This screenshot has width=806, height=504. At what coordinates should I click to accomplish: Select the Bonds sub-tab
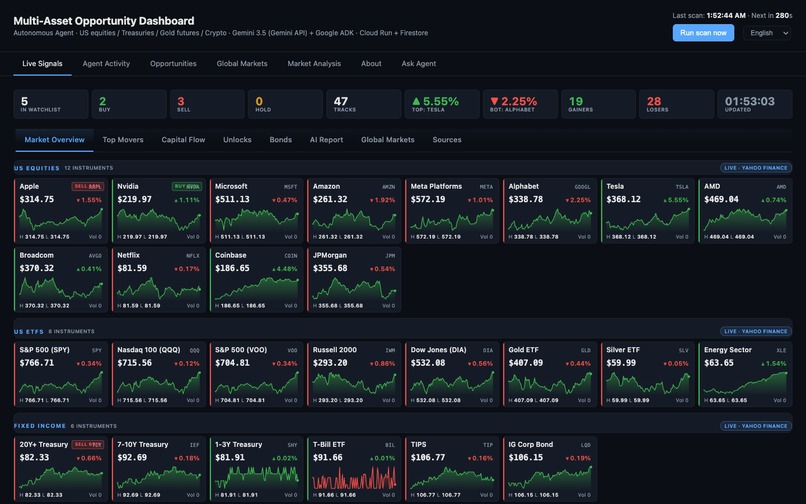[x=281, y=140]
